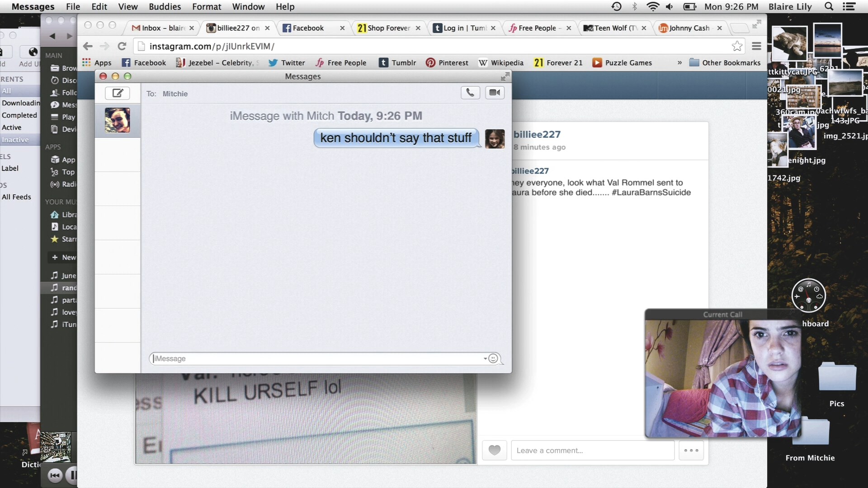Select All Feeds in the torrent sidebar
The image size is (868, 488).
(x=16, y=197)
